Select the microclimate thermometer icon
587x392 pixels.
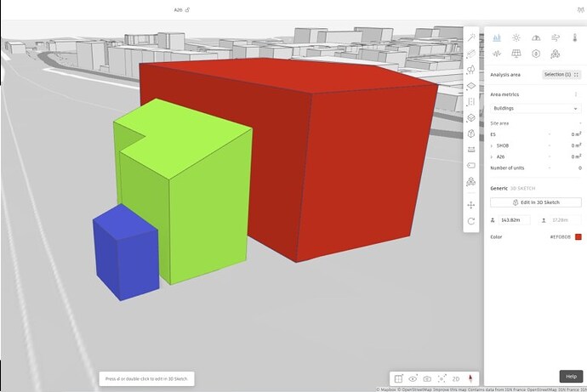pyautogui.click(x=575, y=37)
